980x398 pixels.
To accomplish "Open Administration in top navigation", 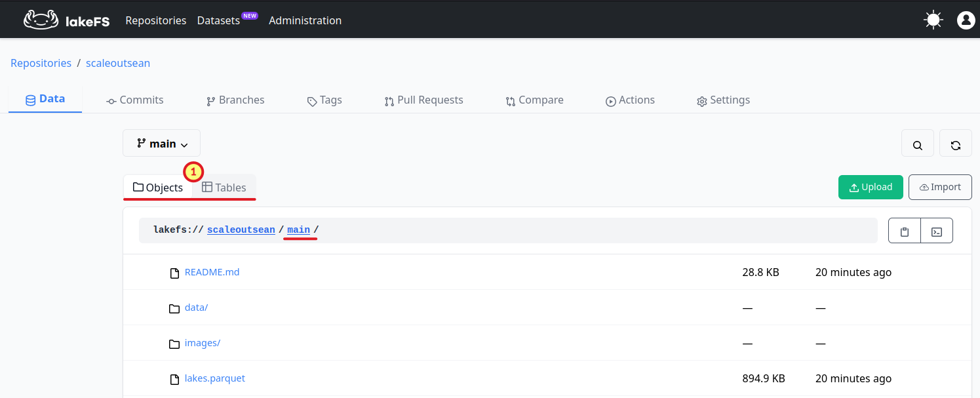I will (305, 20).
